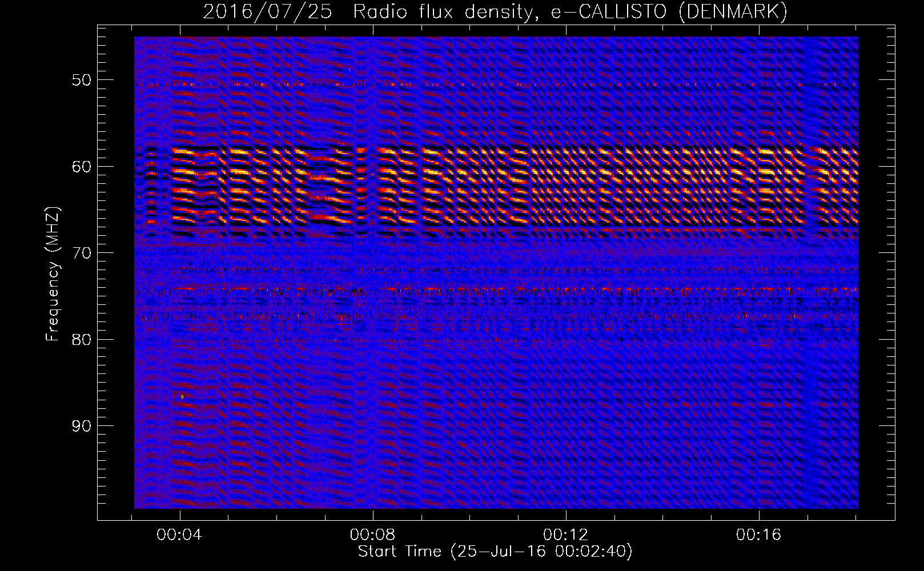This screenshot has height=571, width=924.
Task: Click the "Start Time (25-Jul-16 00:02:40)" x-axis label
Action: (495, 552)
